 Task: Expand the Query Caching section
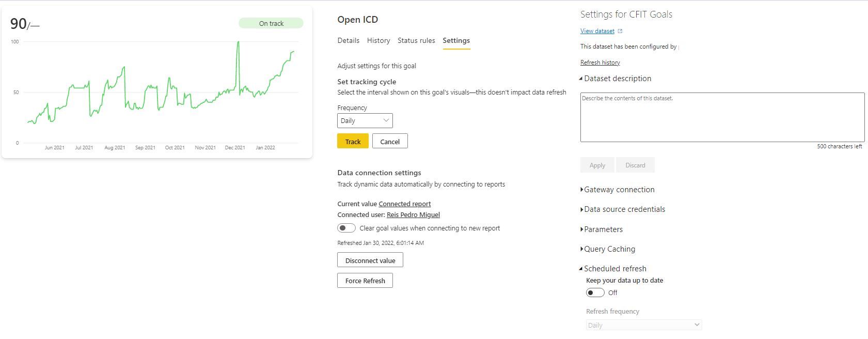(608, 249)
